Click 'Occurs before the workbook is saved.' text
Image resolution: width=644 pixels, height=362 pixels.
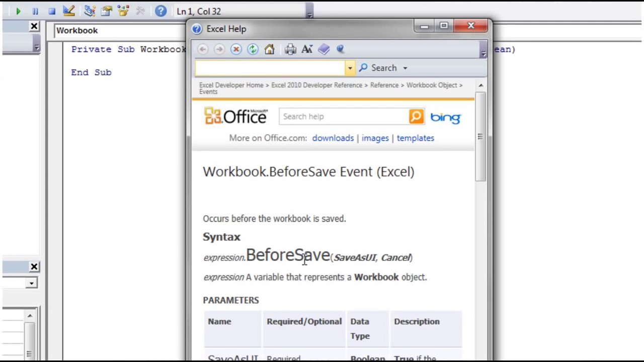point(274,219)
